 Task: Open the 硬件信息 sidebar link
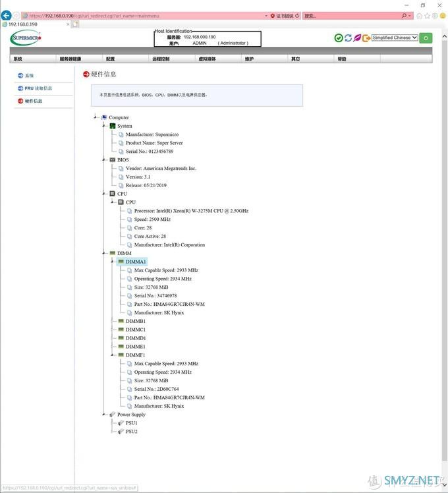coord(34,101)
